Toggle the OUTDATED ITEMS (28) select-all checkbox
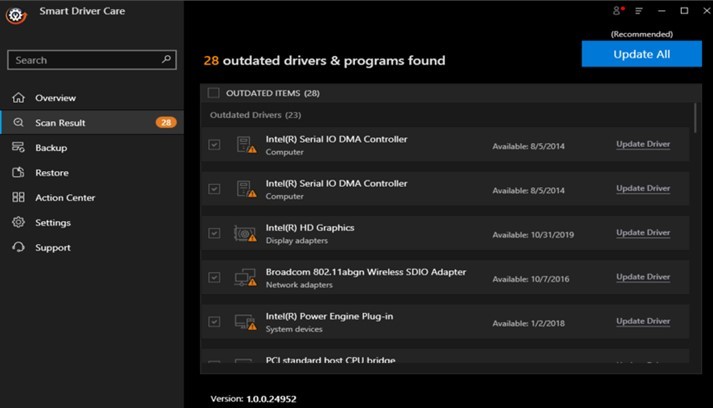 (x=213, y=93)
